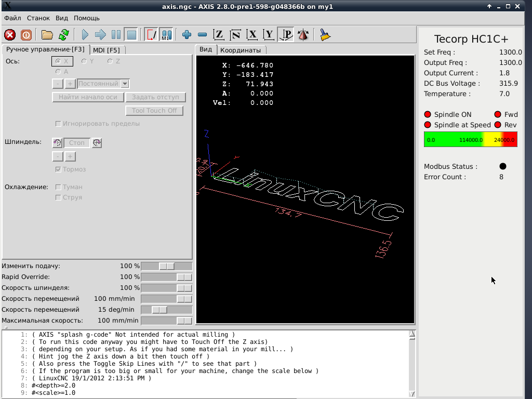Image resolution: width=532 pixels, height=399 pixels.
Task: Switch to Z view in toolbar
Action: pyautogui.click(x=219, y=35)
